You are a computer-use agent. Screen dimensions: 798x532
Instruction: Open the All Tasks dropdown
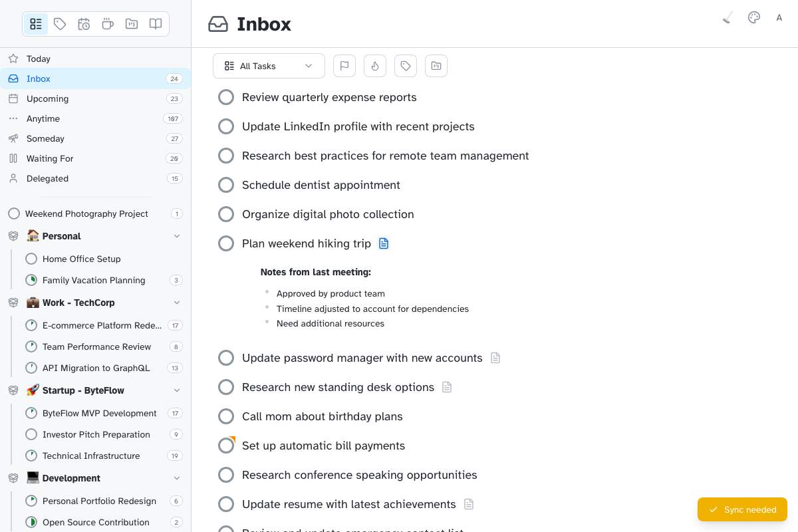coord(269,66)
